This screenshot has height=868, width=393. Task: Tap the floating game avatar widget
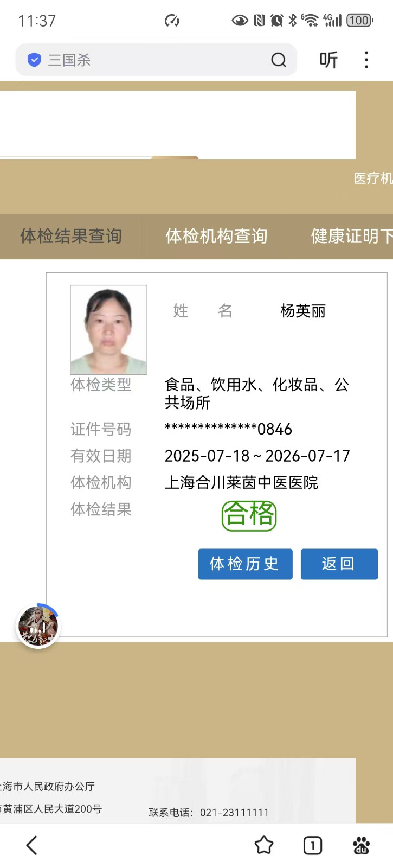(38, 626)
